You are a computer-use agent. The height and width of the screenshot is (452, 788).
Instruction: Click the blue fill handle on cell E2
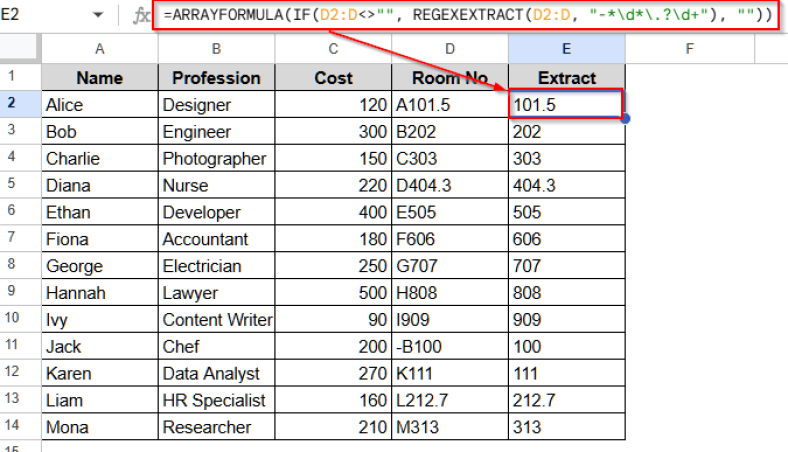[x=625, y=119]
